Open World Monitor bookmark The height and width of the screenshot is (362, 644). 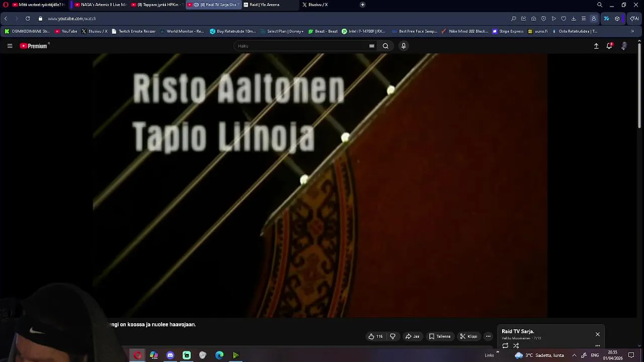[x=182, y=31]
